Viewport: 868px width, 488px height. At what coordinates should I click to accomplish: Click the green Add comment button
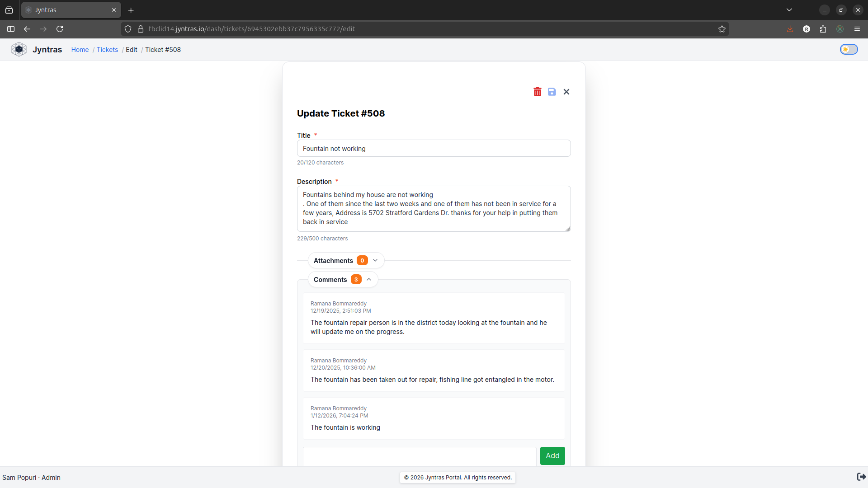552,455
